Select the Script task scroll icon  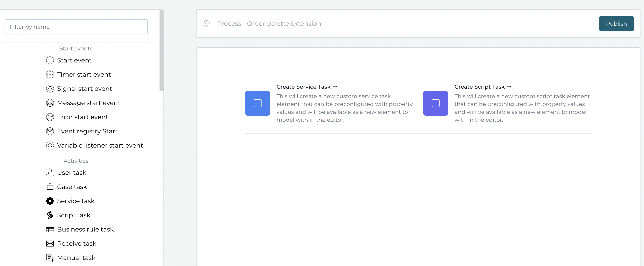point(50,215)
